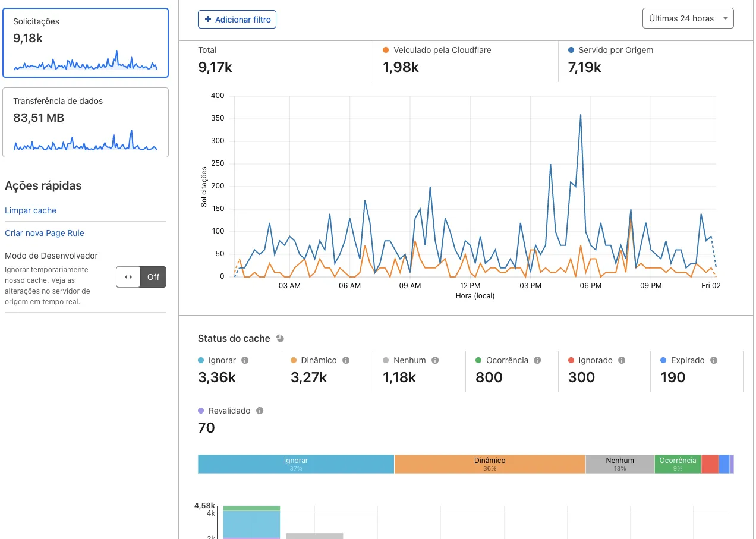Click the Ações rápidas heading

43,185
